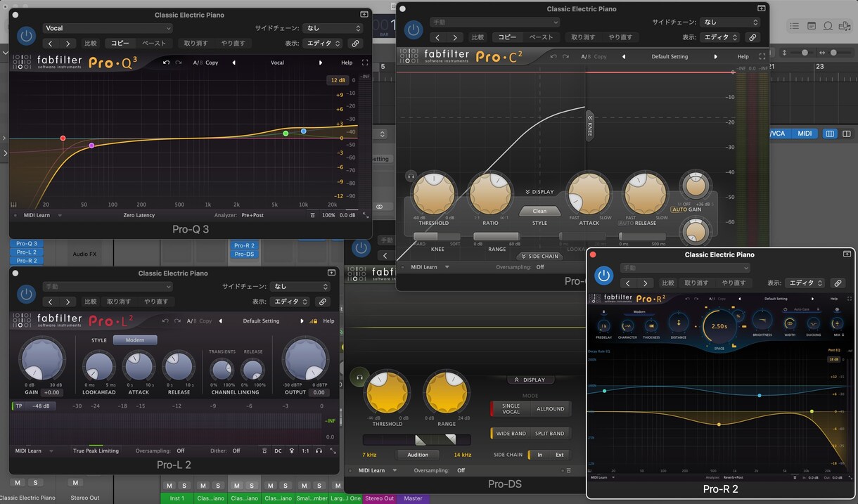The width and height of the screenshot is (858, 504).
Task: Click the 比較 compare button in Pro-Q 3
Action: click(91, 43)
